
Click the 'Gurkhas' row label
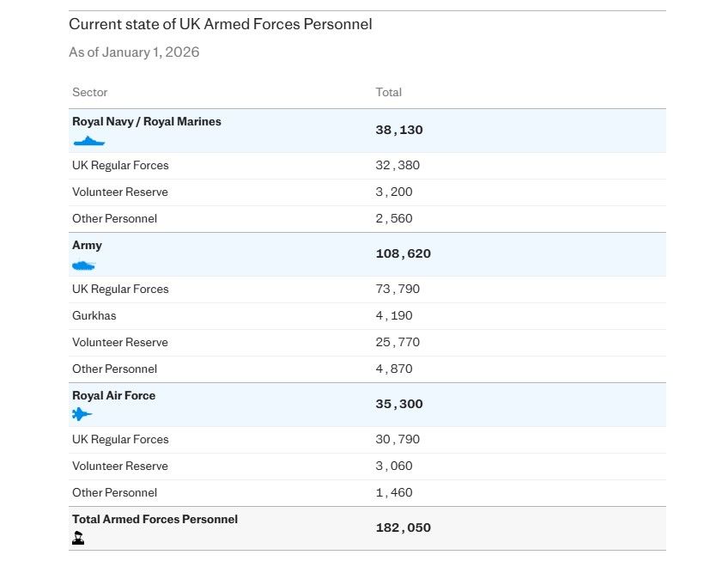coord(94,315)
